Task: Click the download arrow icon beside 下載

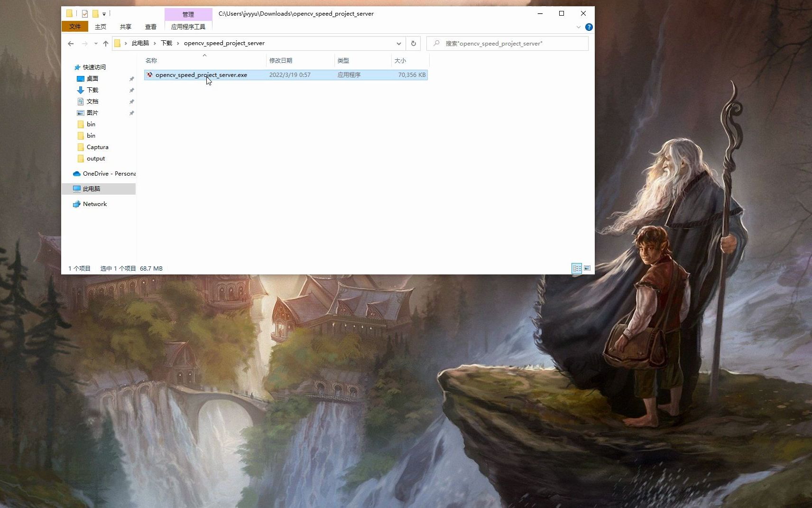Action: (x=81, y=90)
